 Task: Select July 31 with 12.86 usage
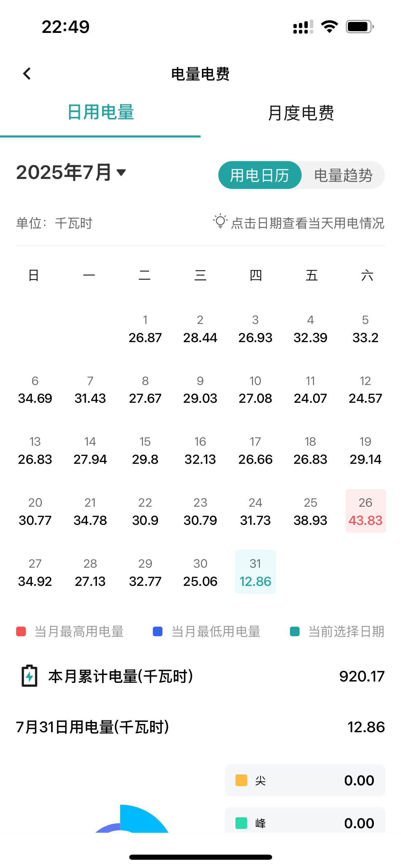point(255,572)
